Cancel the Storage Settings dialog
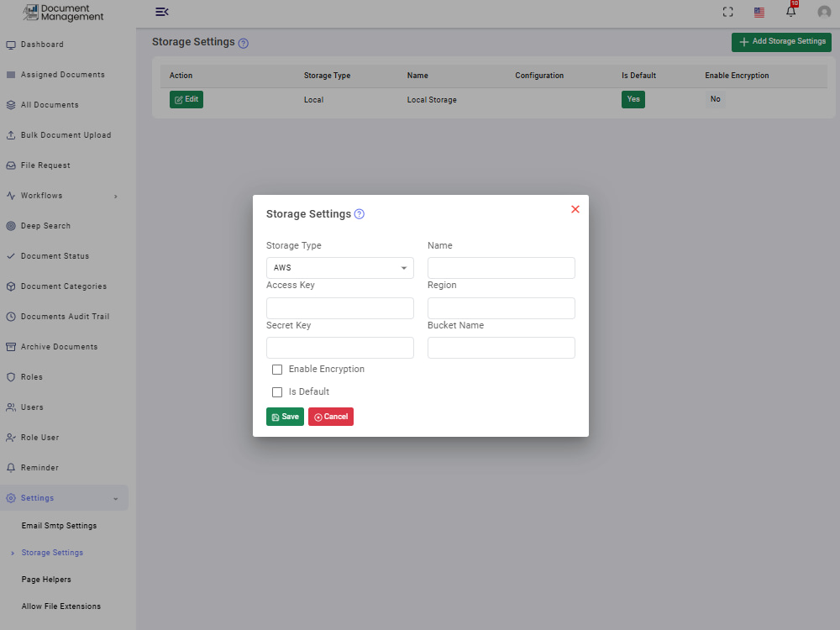 tap(330, 417)
